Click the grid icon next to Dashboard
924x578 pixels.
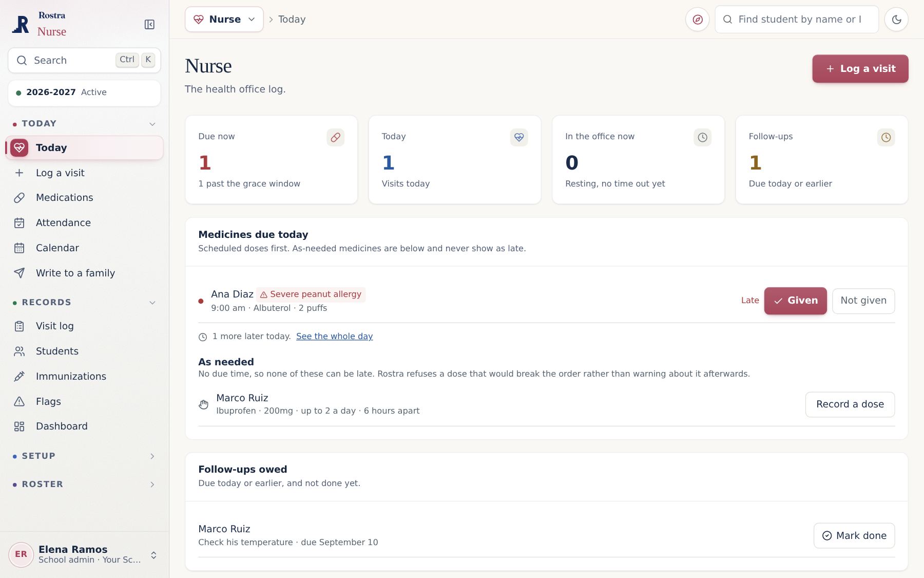[x=20, y=426]
